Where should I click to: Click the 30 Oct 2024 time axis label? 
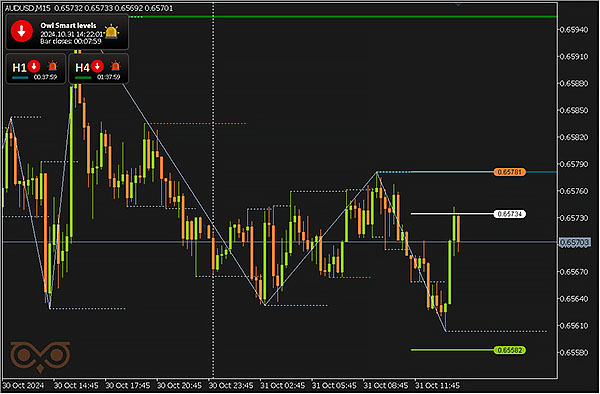(x=23, y=385)
